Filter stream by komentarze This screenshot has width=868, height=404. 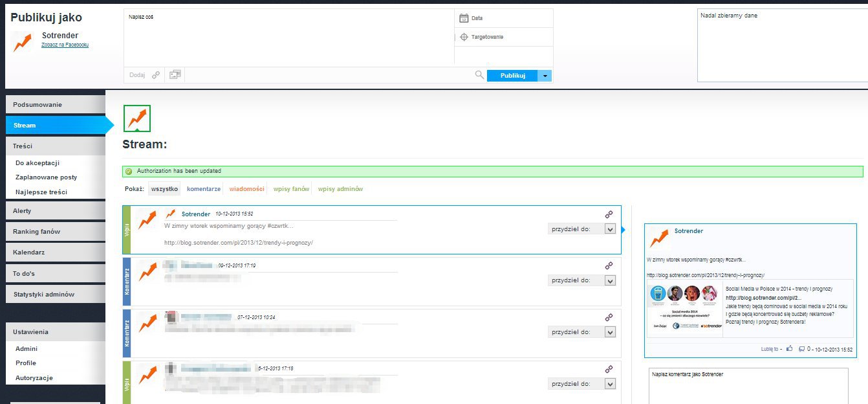204,189
